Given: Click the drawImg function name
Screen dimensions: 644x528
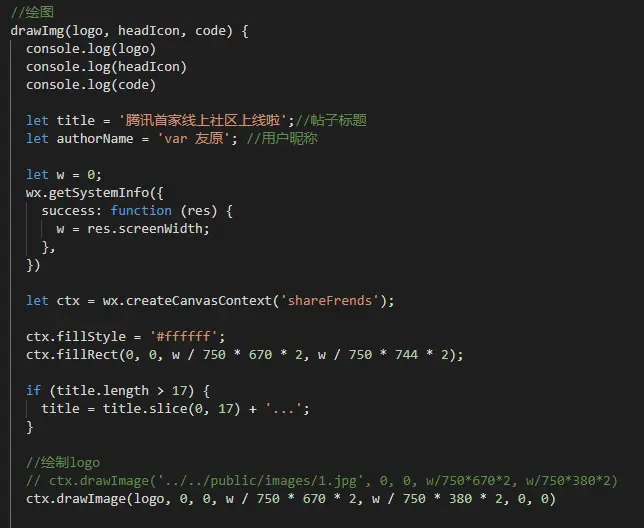Looking at the screenshot, I should click(x=37, y=31).
